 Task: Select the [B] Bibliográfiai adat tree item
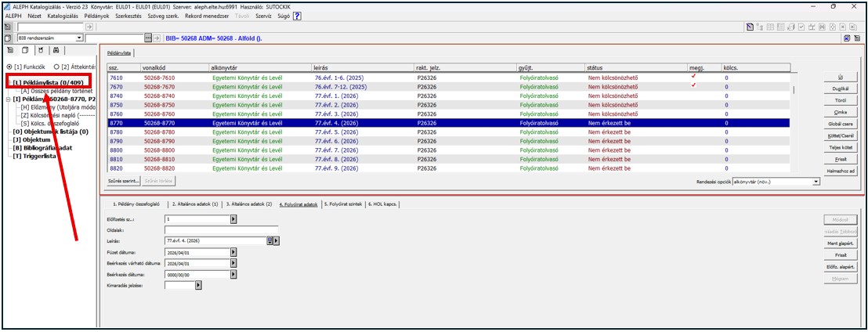pos(42,148)
